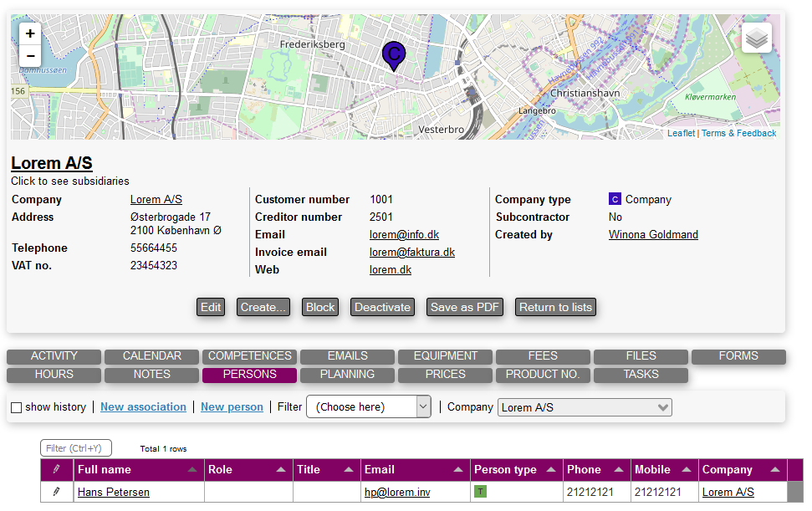Image resolution: width=812 pixels, height=511 pixels.
Task: Click the purple C map marker
Action: pyautogui.click(x=394, y=55)
